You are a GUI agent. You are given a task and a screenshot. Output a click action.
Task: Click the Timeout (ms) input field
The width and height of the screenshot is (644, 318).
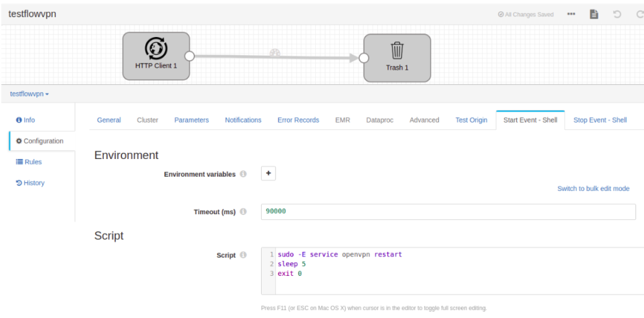point(448,212)
